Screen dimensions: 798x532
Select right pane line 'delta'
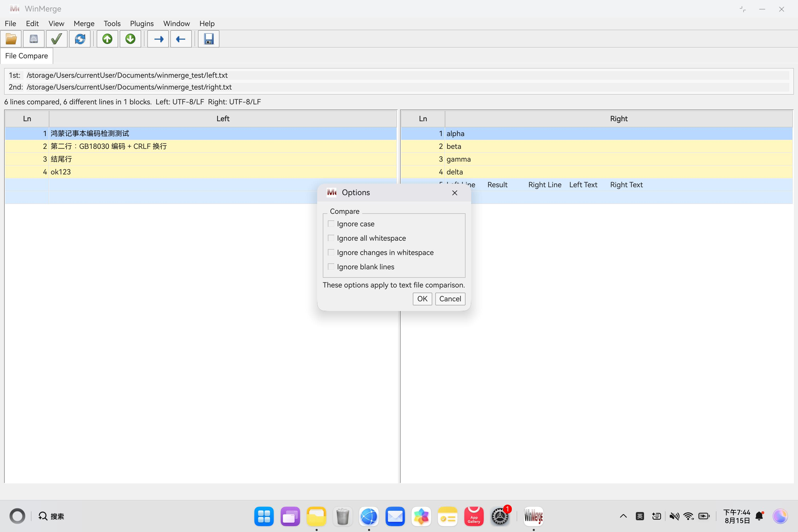597,172
